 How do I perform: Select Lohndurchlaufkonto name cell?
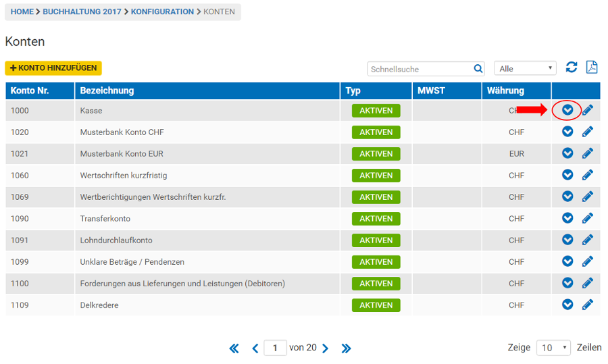pos(207,240)
